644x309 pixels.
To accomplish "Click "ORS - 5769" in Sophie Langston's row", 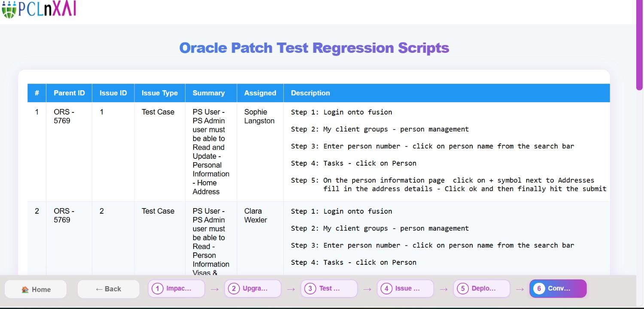I will (x=64, y=116).
